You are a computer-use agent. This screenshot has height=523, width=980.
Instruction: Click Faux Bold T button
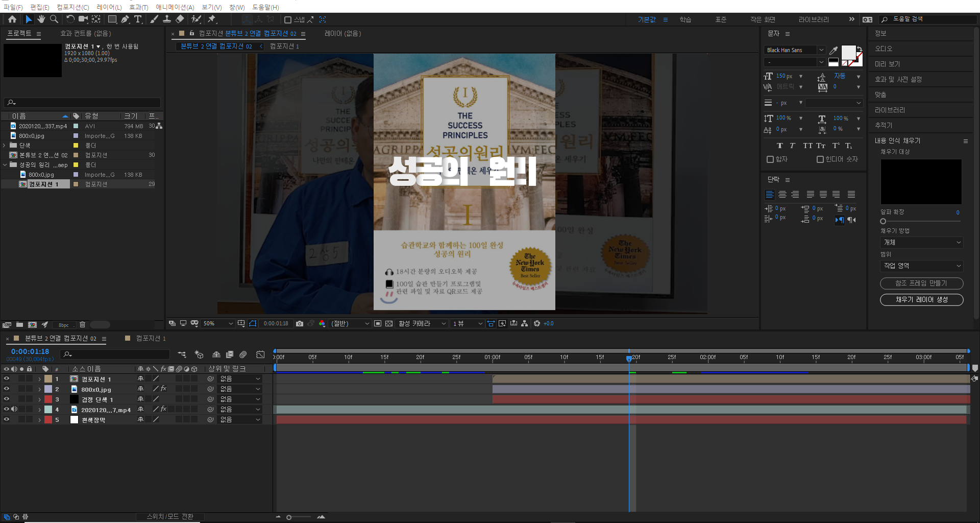(779, 146)
